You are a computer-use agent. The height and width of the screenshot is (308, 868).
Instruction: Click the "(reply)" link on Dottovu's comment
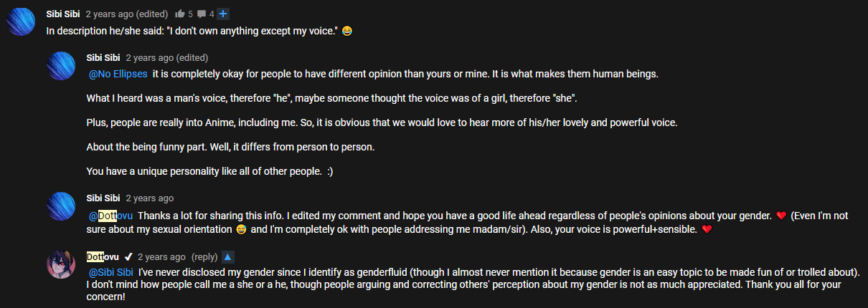pos(204,256)
